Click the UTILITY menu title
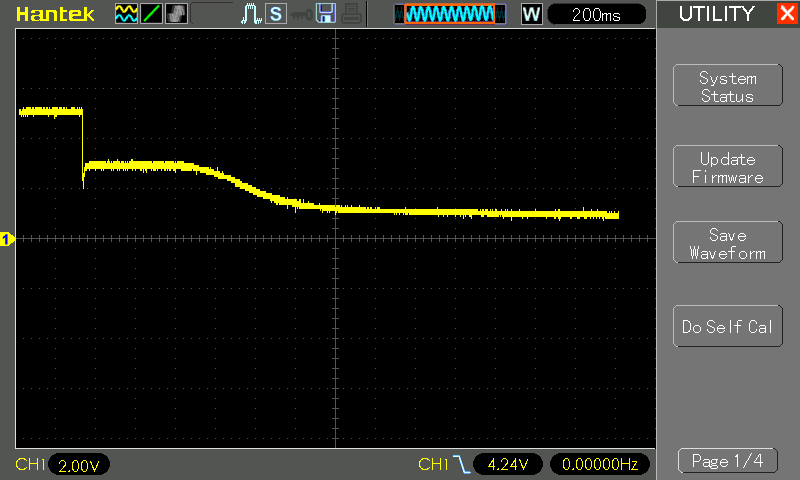 (716, 14)
